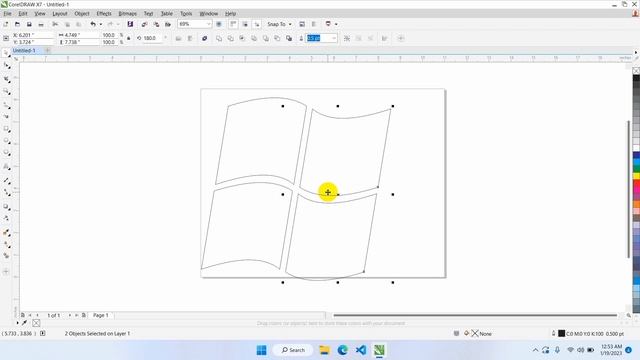Open the Layout menu
Screen dimensions: 640x360
point(60,13)
